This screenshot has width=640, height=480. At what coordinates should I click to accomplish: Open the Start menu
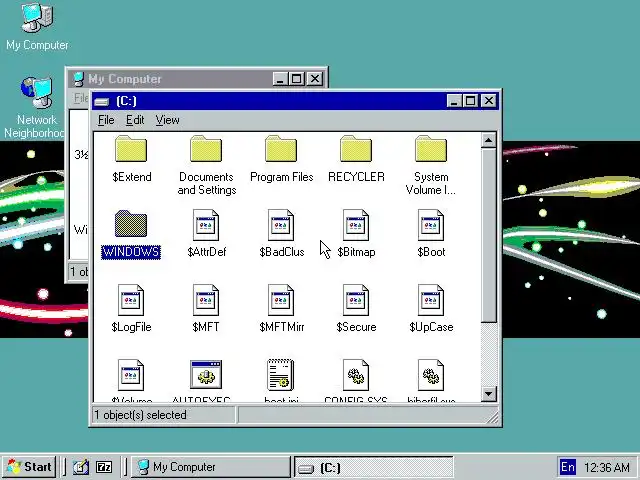pyautogui.click(x=29, y=467)
